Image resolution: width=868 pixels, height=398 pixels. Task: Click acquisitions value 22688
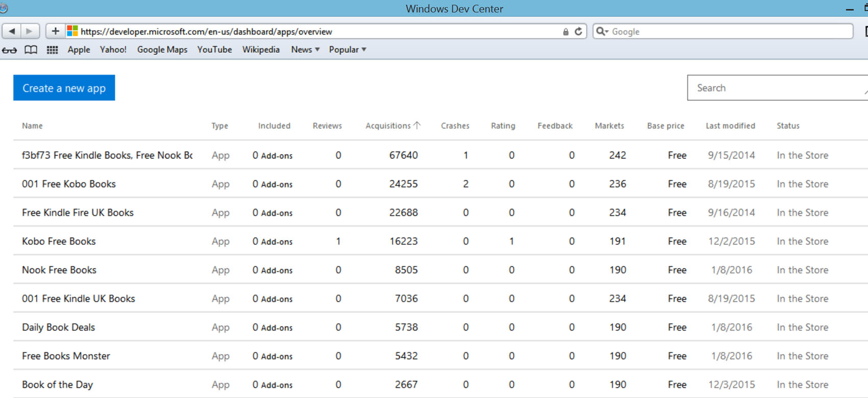point(403,213)
